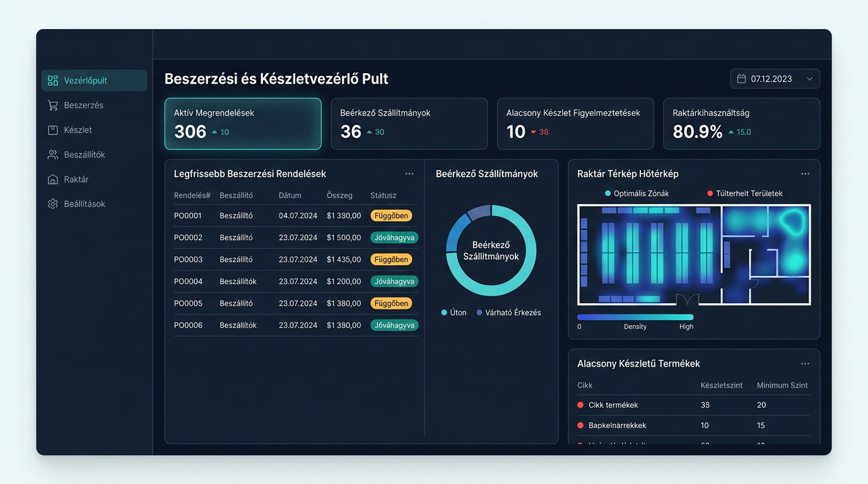Image resolution: width=868 pixels, height=484 pixels.
Task: Click the amount $1 435,00
Action: tap(344, 260)
